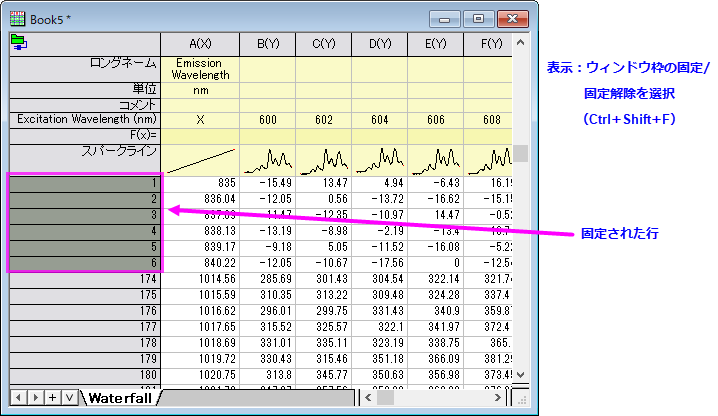Click the 608 excitation wavelength cell
This screenshot has height=416, width=718.
click(x=488, y=120)
